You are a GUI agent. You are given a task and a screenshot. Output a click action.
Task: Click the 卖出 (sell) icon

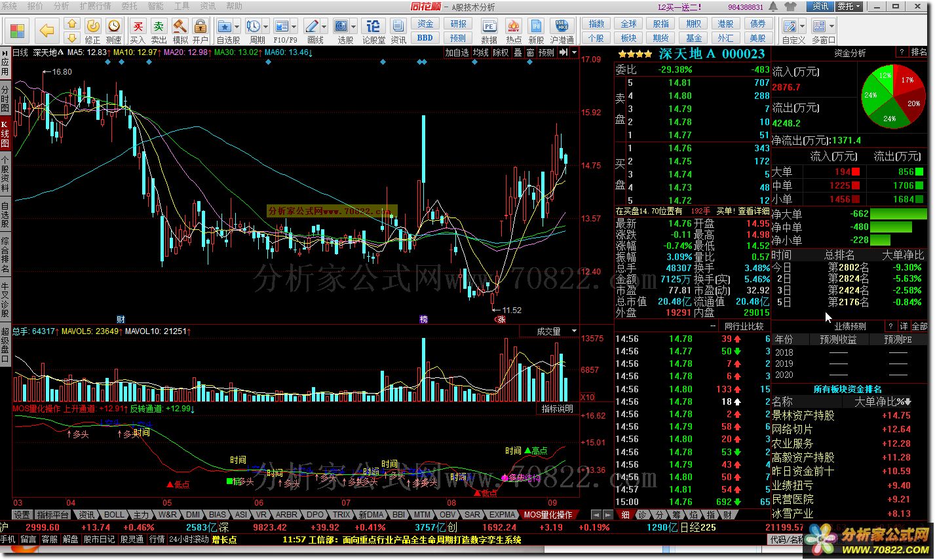click(159, 27)
